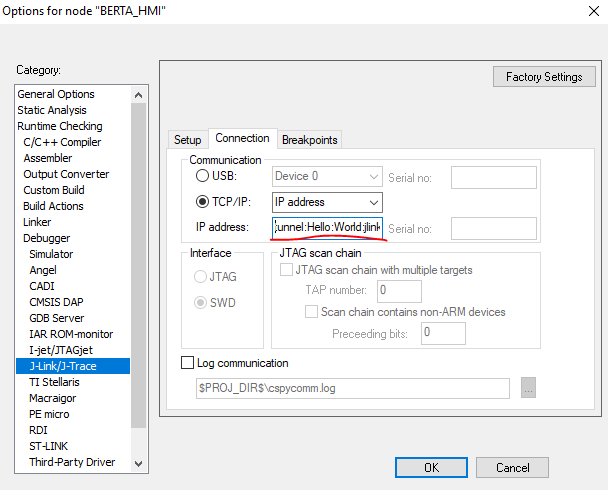Screen dimensions: 608x490
Task: Confirm the options with OK
Action: point(431,468)
